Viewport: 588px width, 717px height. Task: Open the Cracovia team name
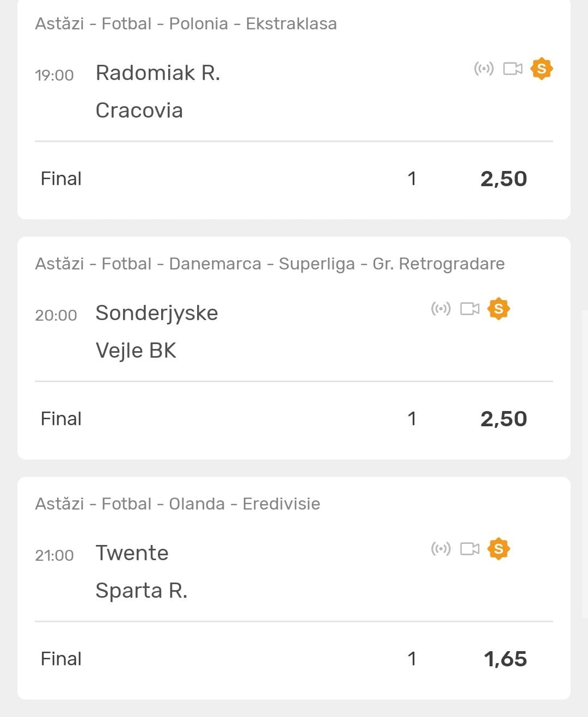pyautogui.click(x=139, y=111)
